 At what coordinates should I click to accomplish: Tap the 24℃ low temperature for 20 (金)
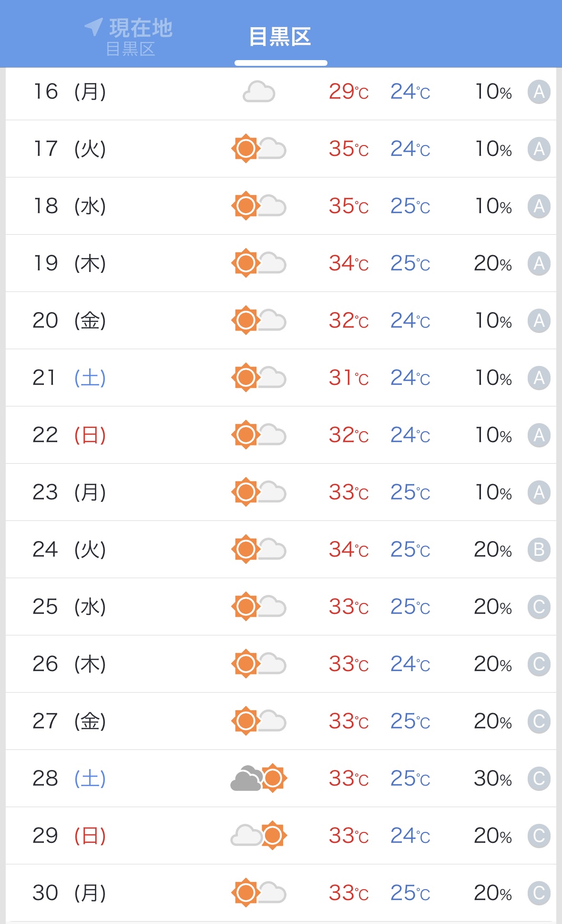click(410, 321)
